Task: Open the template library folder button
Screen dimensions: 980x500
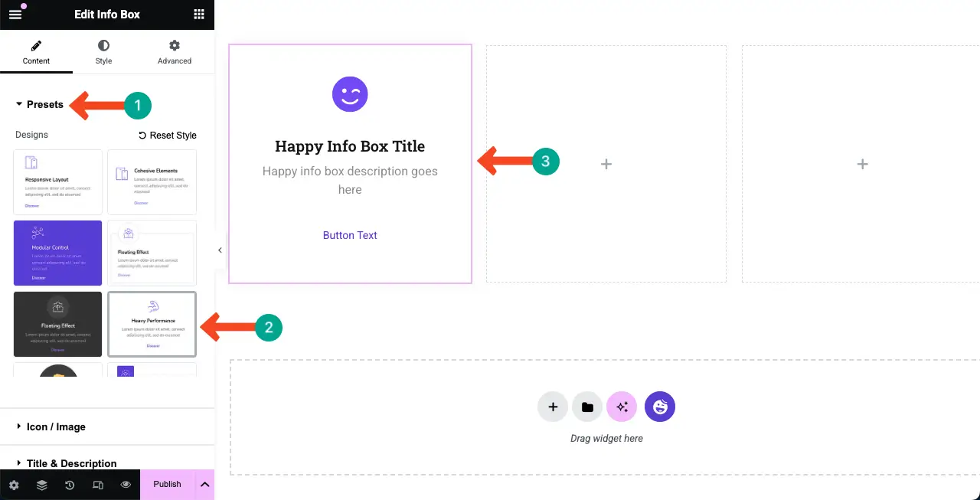Action: (x=587, y=407)
